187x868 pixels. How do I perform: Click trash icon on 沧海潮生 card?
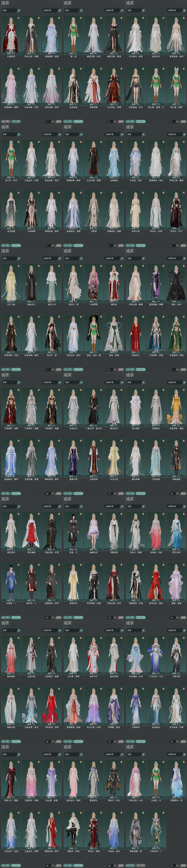point(121,142)
